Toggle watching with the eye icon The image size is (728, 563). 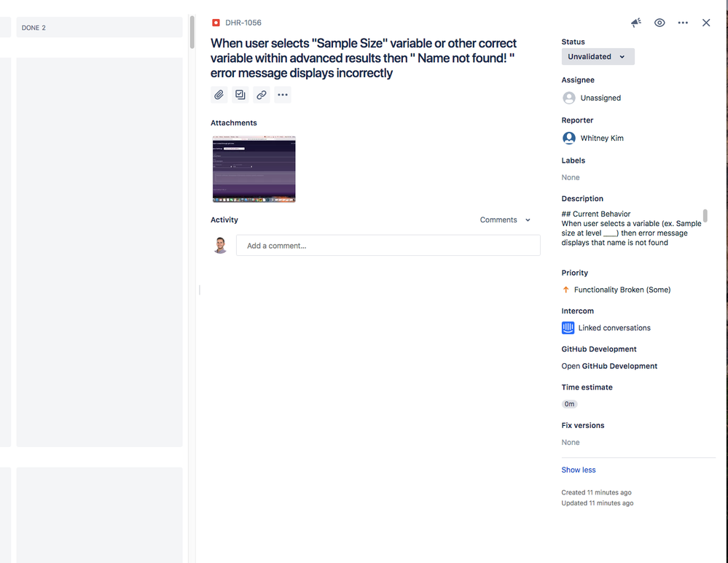click(659, 22)
